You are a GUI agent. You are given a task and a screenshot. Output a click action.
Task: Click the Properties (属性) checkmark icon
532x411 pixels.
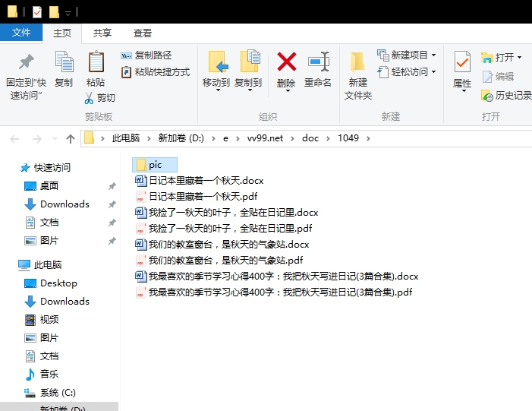[462, 62]
